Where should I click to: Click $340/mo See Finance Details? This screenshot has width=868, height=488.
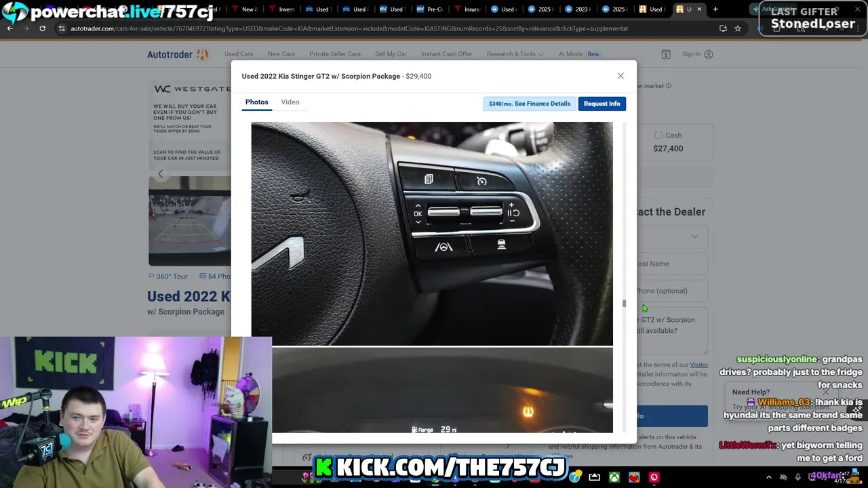coord(530,104)
